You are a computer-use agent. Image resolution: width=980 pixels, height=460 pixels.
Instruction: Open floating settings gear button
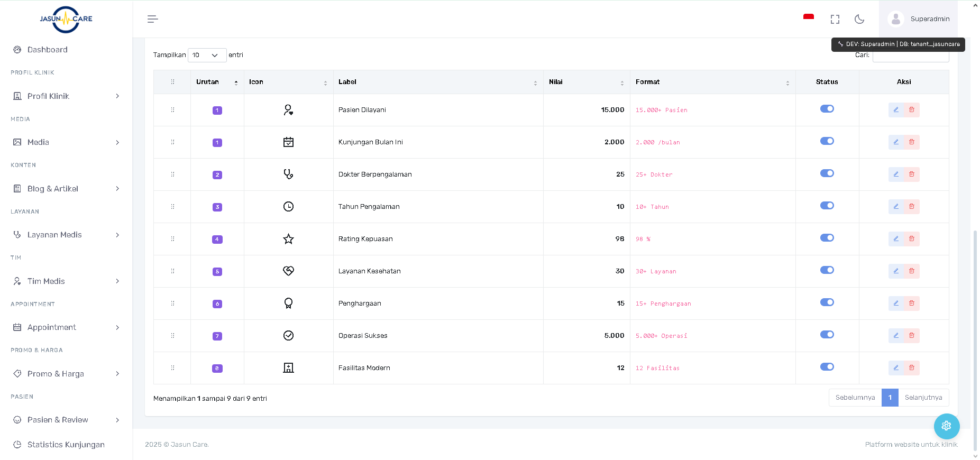pyautogui.click(x=946, y=426)
